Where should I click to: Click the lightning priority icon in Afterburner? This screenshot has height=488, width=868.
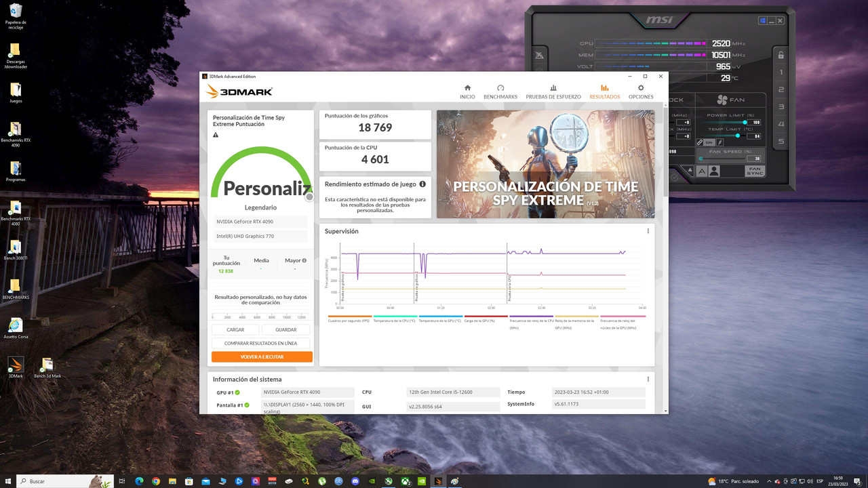tap(720, 142)
